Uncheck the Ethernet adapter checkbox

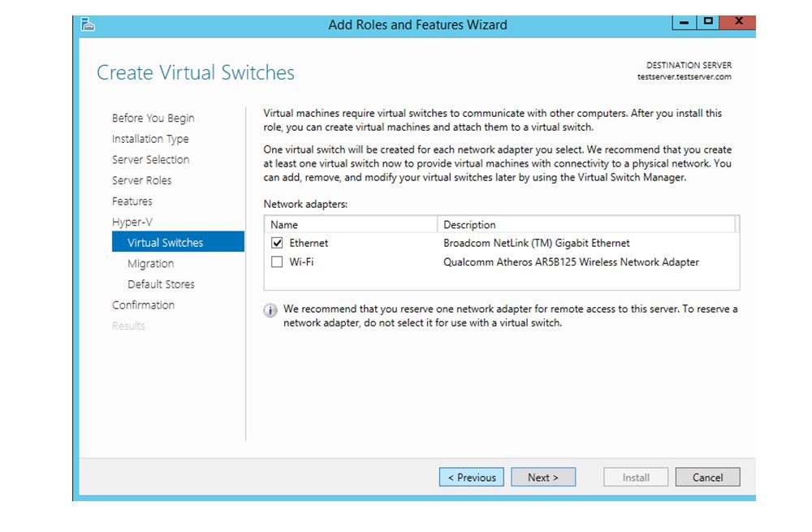pyautogui.click(x=277, y=243)
